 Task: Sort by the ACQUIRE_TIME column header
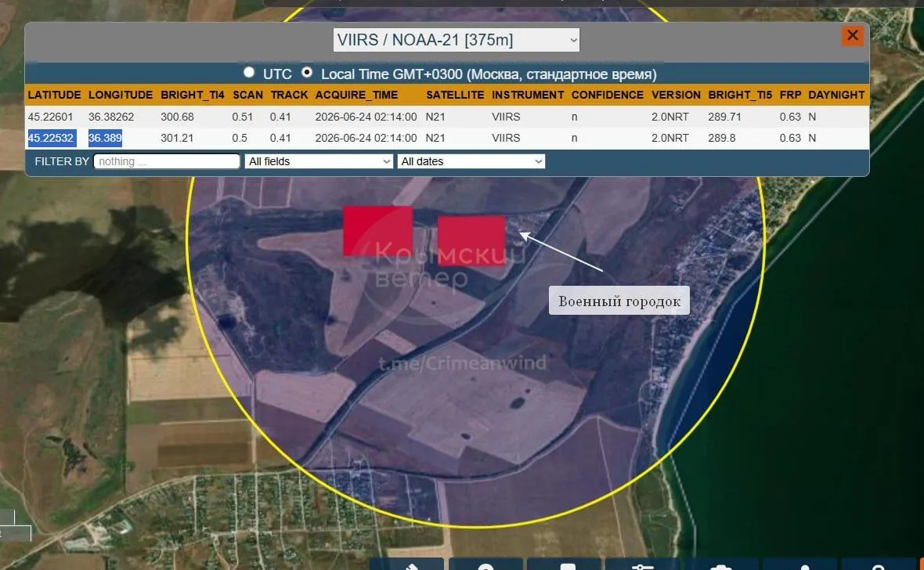point(356,95)
